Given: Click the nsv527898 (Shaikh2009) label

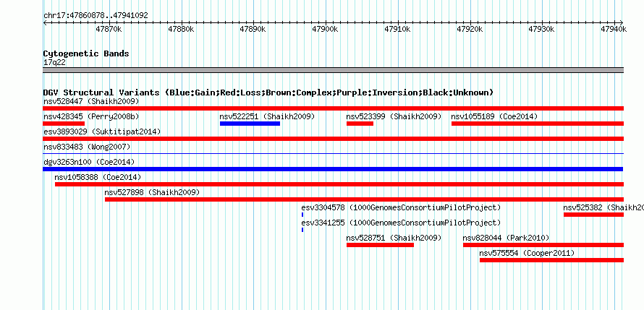Looking at the screenshot, I should (152, 192).
